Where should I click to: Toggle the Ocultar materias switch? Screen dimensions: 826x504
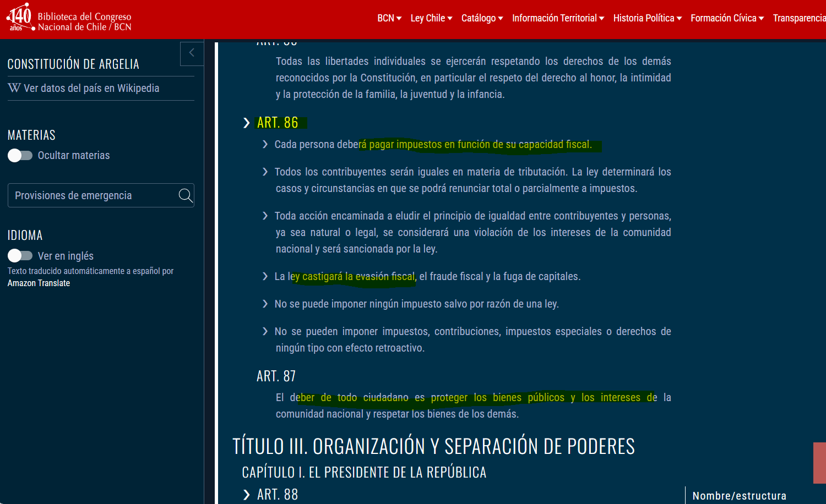[20, 156]
